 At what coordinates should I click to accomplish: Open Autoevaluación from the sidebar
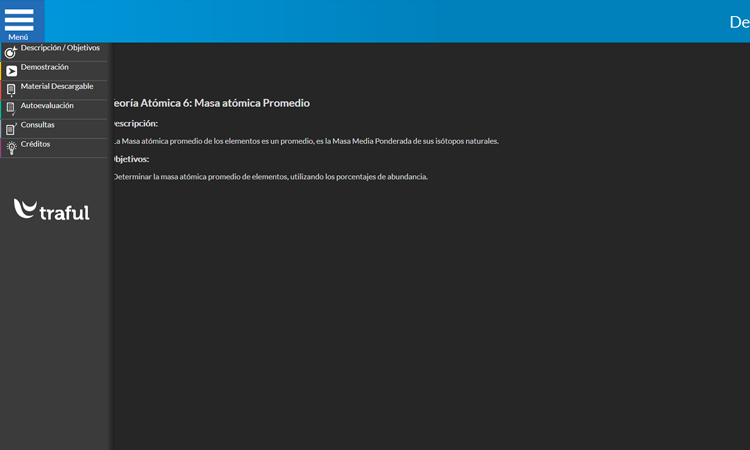(47, 105)
